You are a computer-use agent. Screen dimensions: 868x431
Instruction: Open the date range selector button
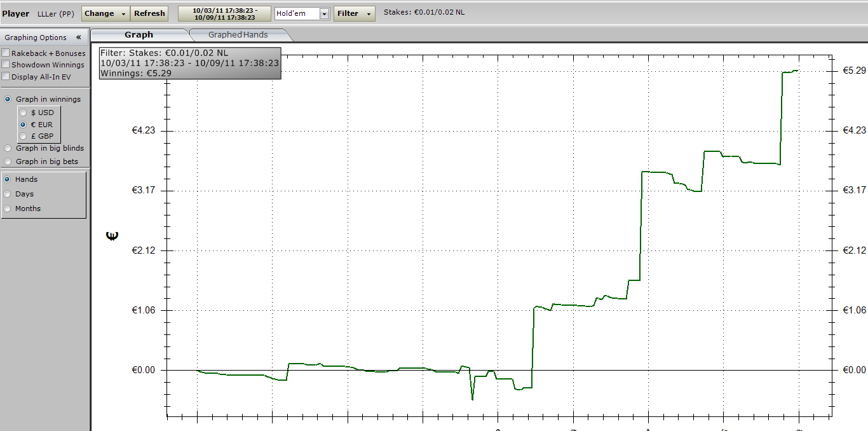pyautogui.click(x=225, y=13)
